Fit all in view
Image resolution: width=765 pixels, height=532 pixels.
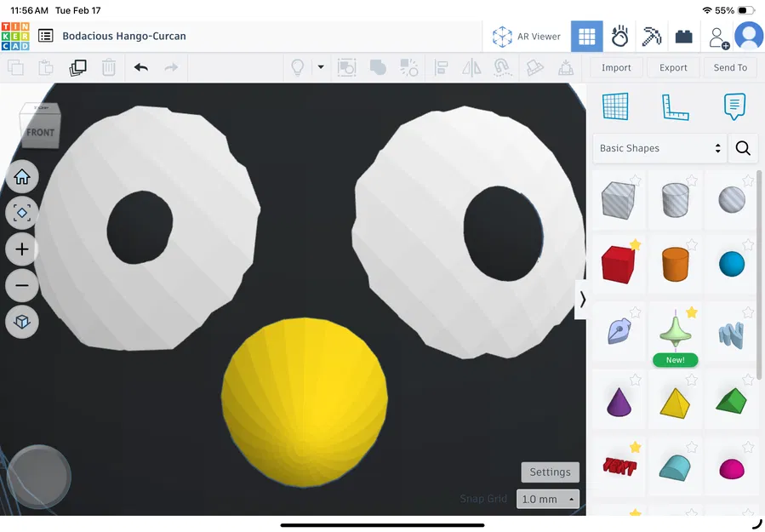[22, 213]
